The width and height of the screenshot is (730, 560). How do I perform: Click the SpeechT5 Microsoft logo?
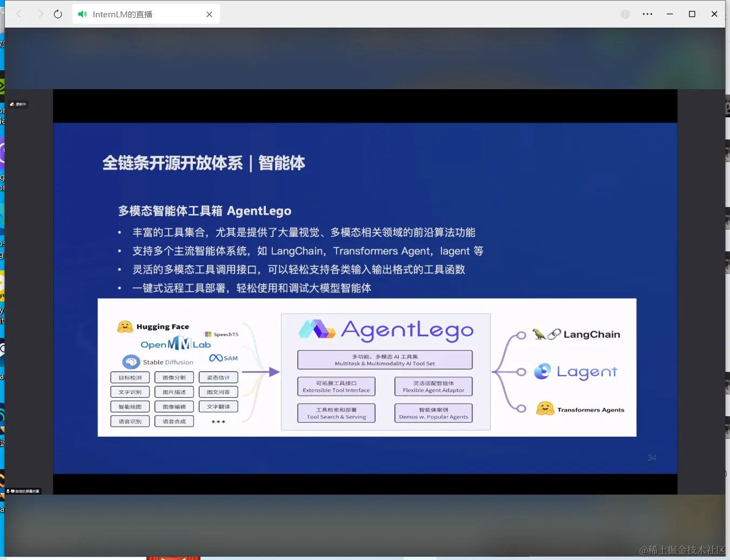click(208, 335)
